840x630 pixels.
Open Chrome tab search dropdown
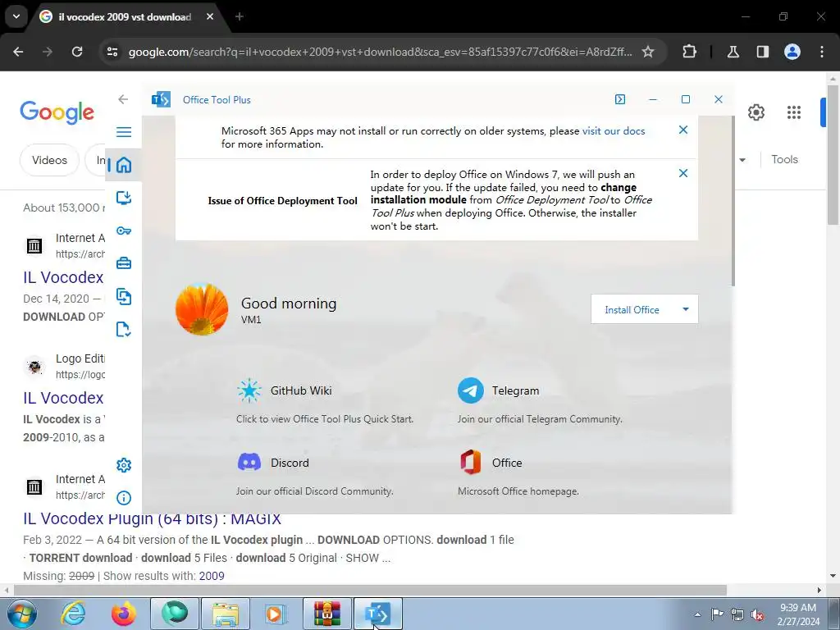click(16, 16)
